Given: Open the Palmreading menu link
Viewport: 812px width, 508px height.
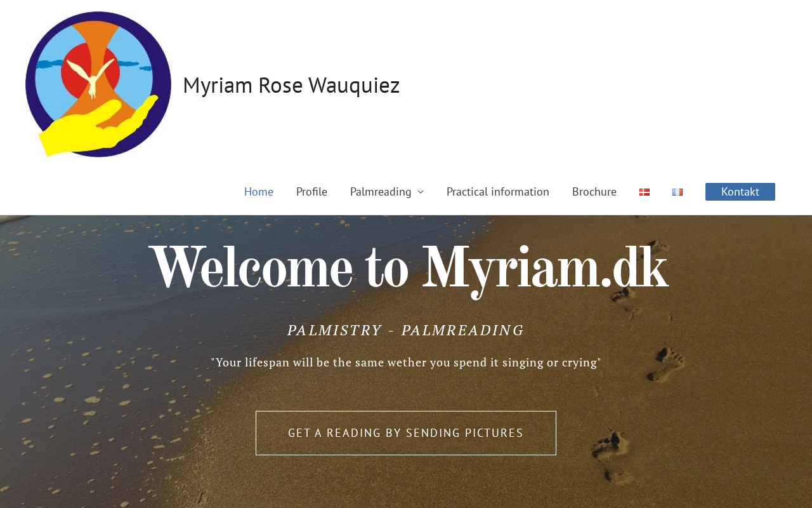Looking at the screenshot, I should click(381, 192).
